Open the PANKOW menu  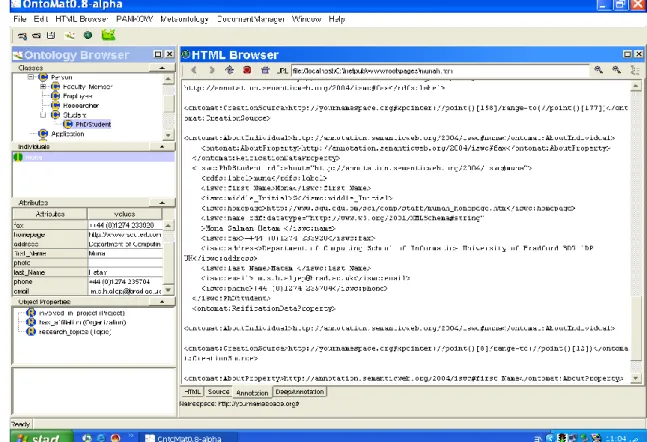point(135,19)
